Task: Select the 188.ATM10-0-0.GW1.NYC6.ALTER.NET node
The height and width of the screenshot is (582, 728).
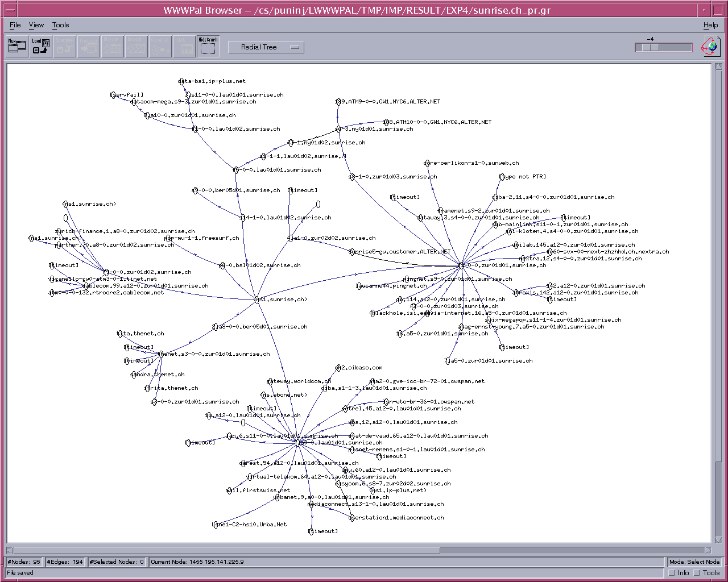Action: pos(387,122)
